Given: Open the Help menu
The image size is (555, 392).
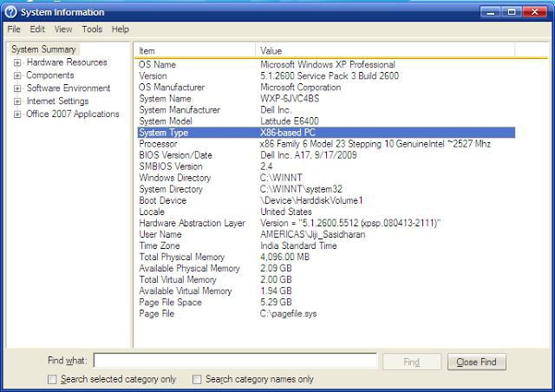Looking at the screenshot, I should pos(121,29).
